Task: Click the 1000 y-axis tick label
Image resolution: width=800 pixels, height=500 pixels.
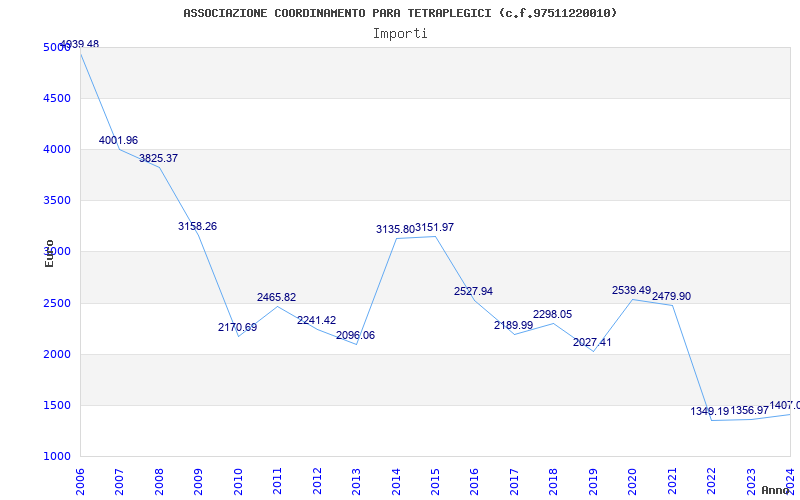Action: 57,456
